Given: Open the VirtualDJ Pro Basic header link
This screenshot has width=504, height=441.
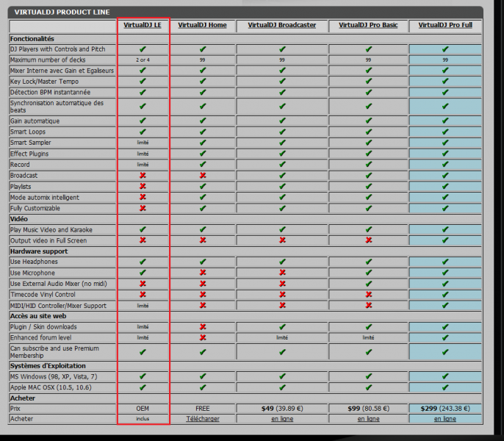Looking at the screenshot, I should [x=368, y=25].
